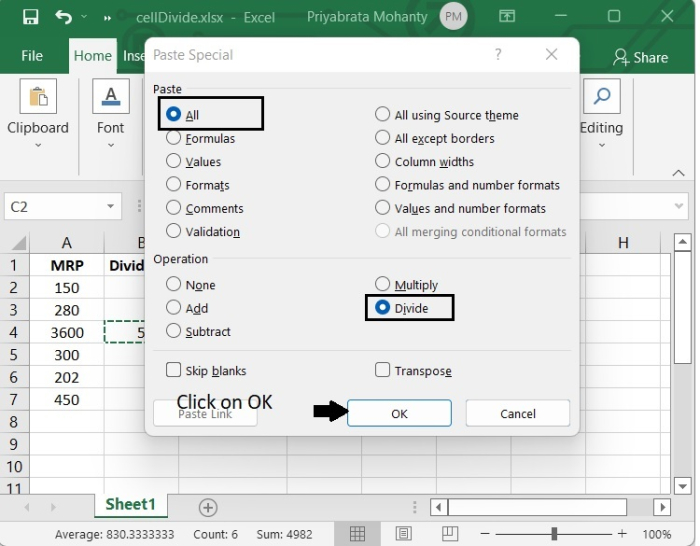Add a new sheet with plus icon

coord(208,508)
